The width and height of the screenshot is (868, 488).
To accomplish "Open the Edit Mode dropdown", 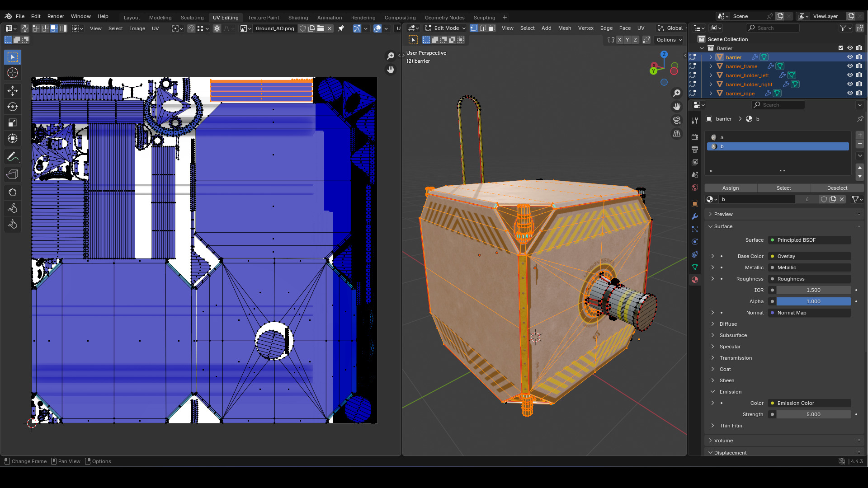I will point(445,28).
